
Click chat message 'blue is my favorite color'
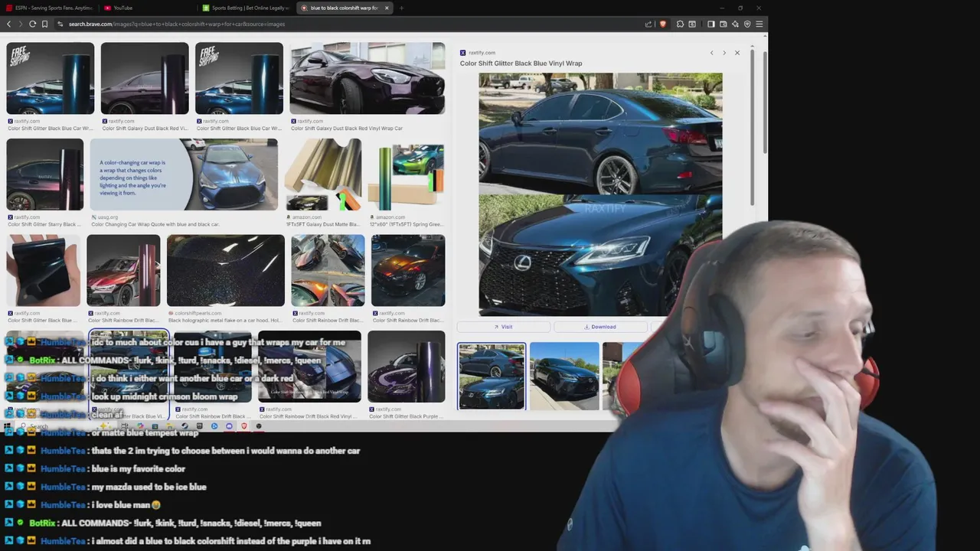pos(139,469)
